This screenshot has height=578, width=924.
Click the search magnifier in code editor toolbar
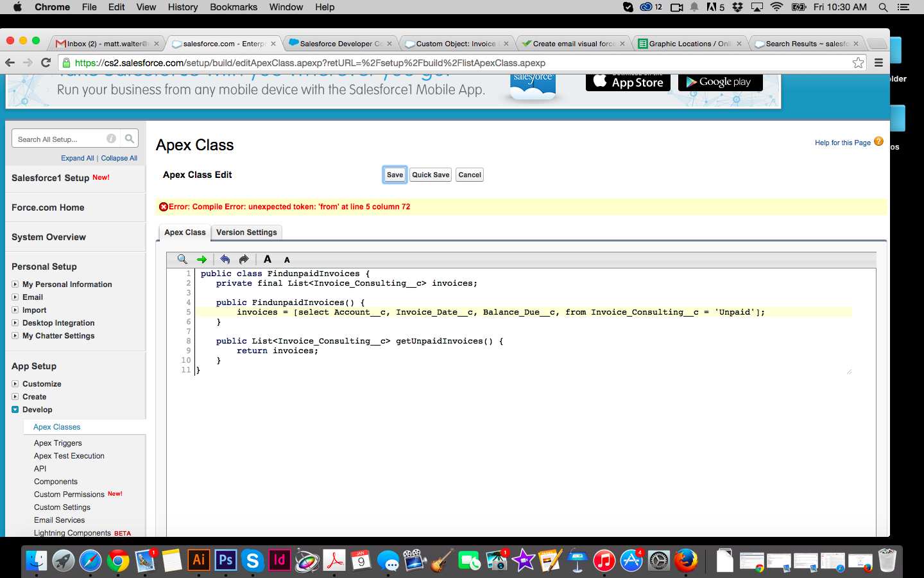pyautogui.click(x=182, y=259)
